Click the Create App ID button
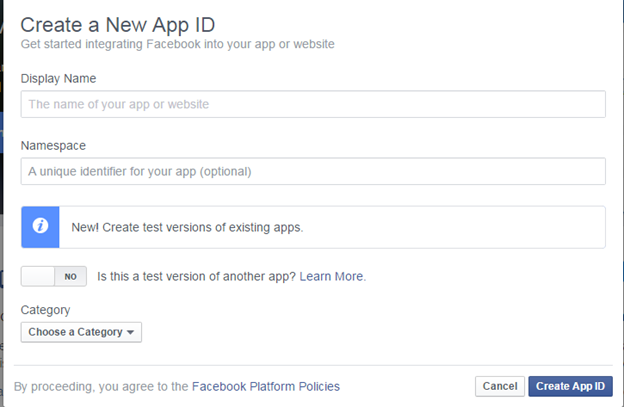 (x=570, y=386)
